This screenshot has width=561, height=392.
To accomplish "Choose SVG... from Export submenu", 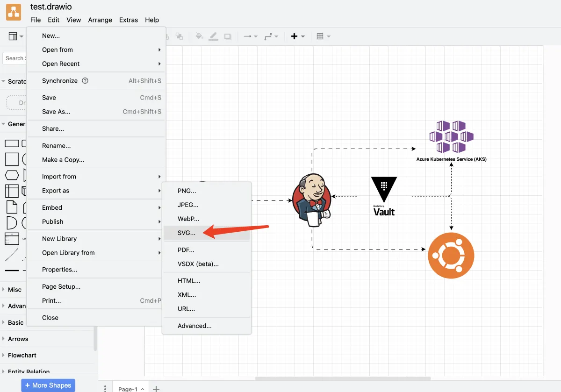I will point(187,233).
